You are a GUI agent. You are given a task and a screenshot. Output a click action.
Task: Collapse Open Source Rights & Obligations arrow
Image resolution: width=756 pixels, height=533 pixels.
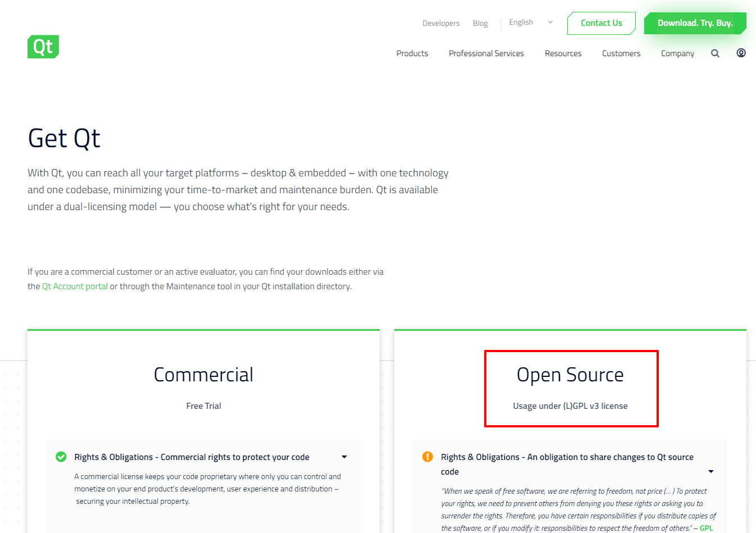click(x=711, y=472)
